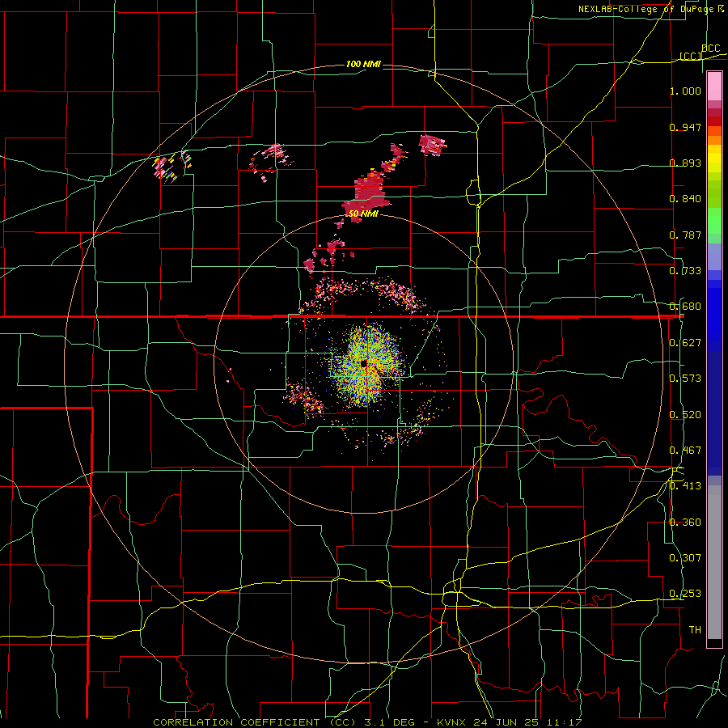Select the 0.413 scale value
The height and width of the screenshot is (728, 728).
[x=685, y=486]
